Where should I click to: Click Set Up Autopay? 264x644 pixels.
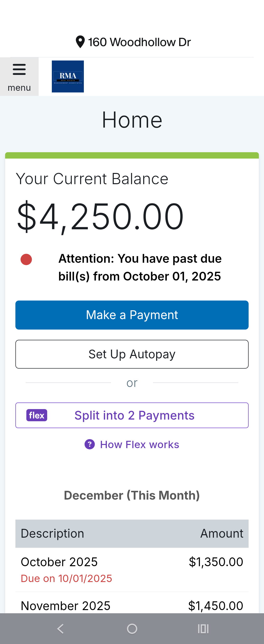(x=132, y=354)
